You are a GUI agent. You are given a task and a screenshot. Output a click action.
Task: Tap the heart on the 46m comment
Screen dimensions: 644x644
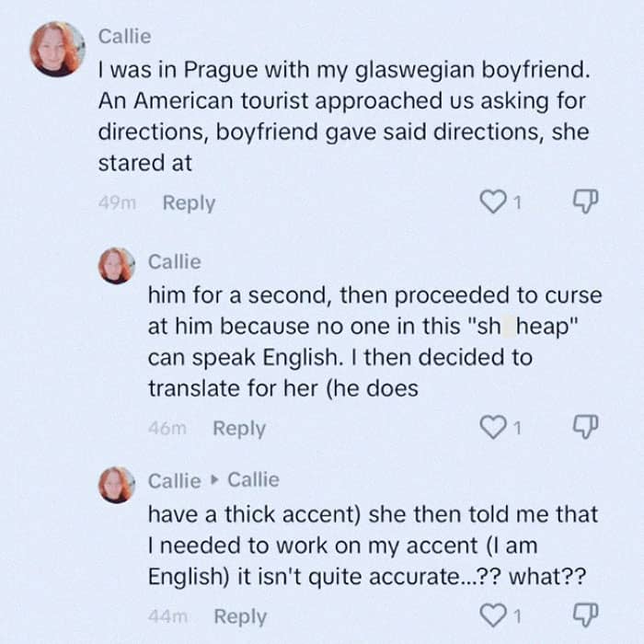(x=496, y=429)
